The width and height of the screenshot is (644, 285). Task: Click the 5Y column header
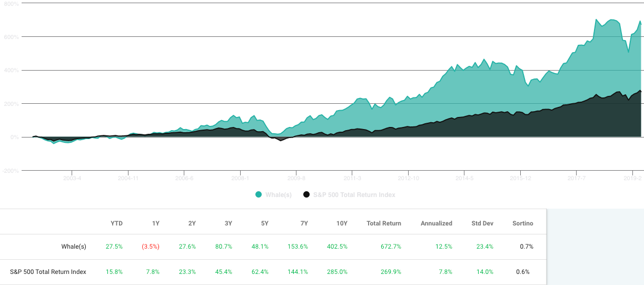(265, 223)
